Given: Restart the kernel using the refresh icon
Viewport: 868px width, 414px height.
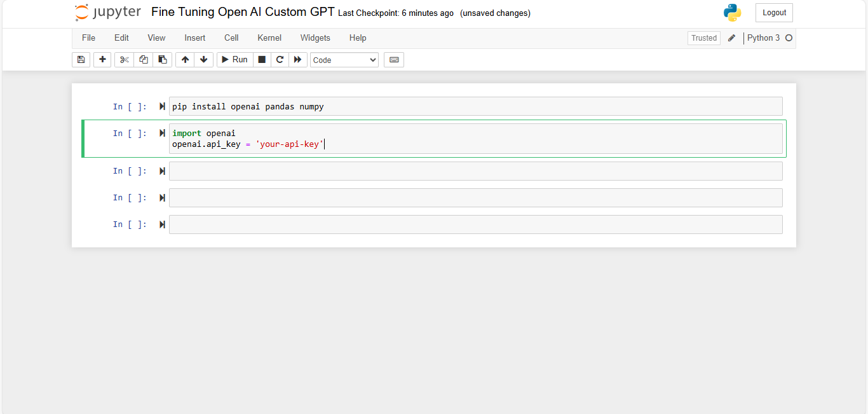Looking at the screenshot, I should [280, 59].
